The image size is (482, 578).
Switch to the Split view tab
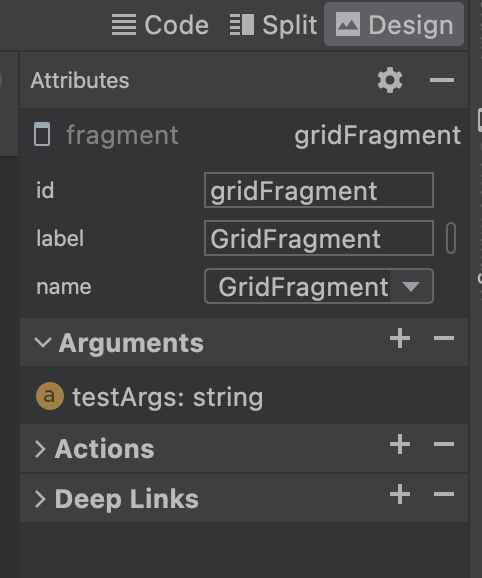click(x=273, y=25)
